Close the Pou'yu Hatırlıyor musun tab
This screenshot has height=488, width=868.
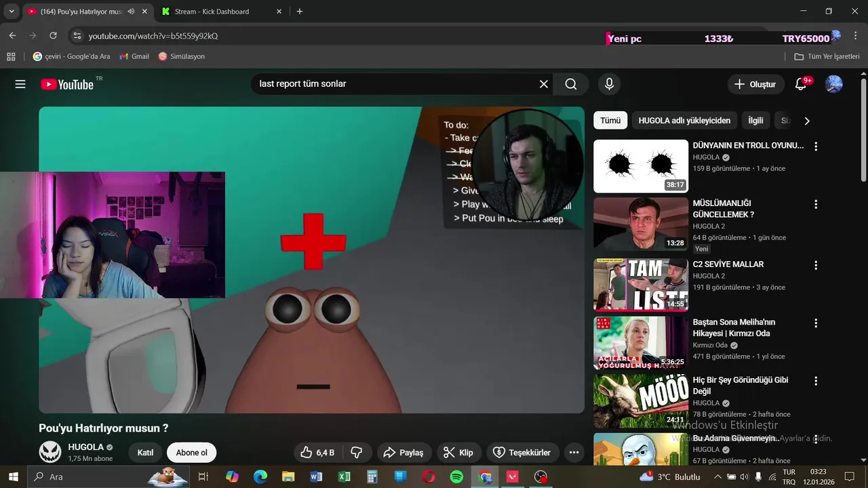coord(144,12)
